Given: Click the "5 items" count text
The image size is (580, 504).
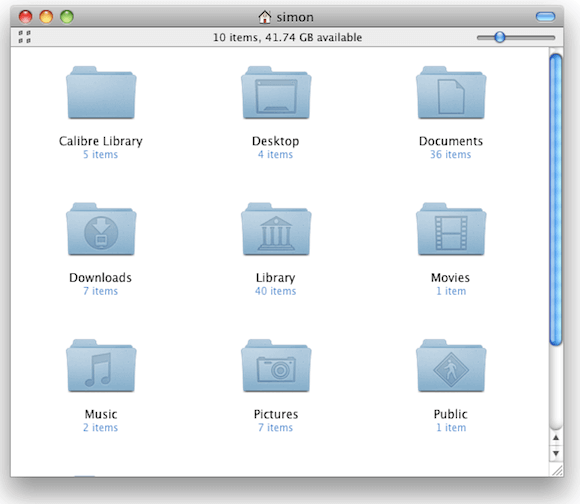Looking at the screenshot, I should tap(100, 155).
